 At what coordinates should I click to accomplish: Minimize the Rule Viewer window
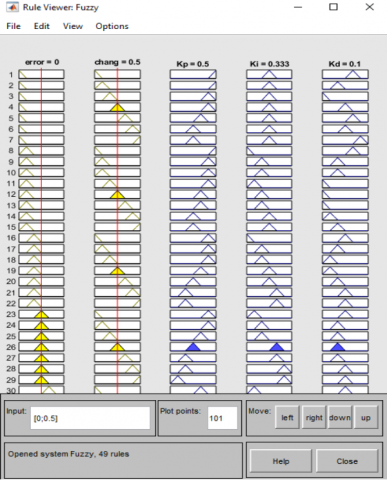pyautogui.click(x=298, y=7)
